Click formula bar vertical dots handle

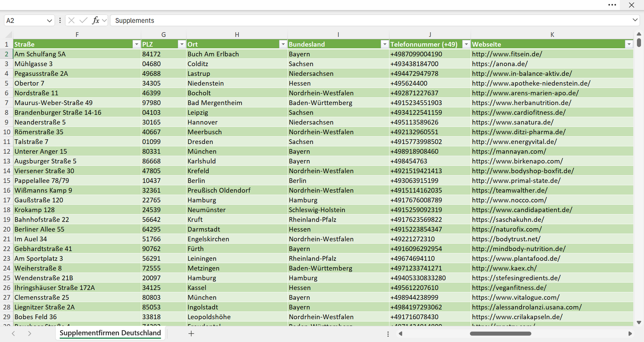(x=60, y=20)
